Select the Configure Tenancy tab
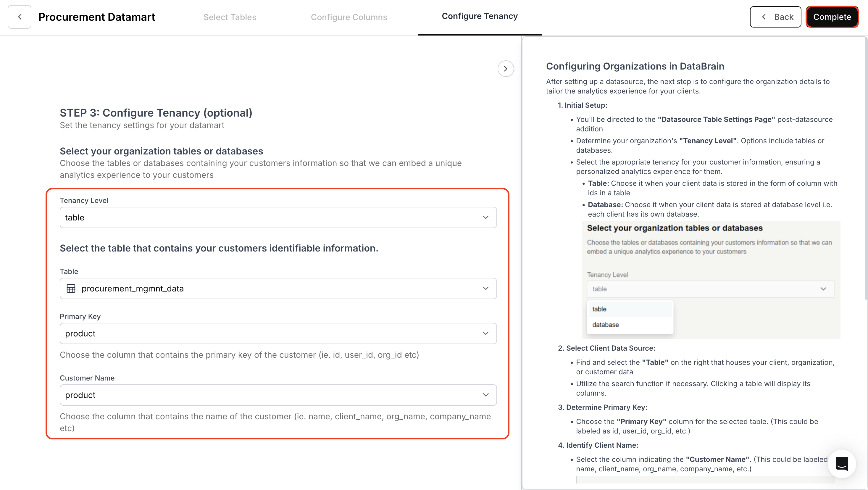The image size is (868, 490). (x=480, y=16)
